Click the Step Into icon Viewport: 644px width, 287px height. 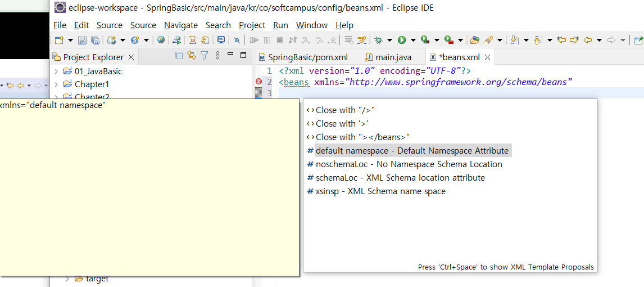click(306, 40)
